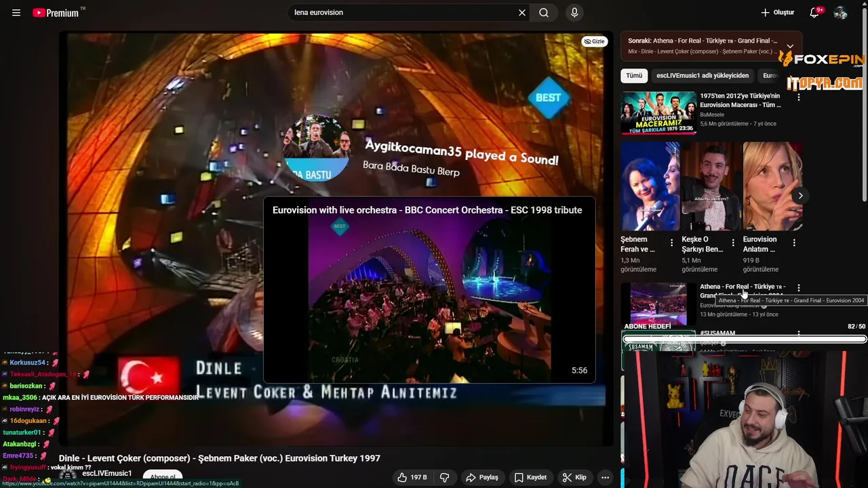Open options for Keşke O Şarkıyı short
The width and height of the screenshot is (868, 488).
pyautogui.click(x=733, y=243)
